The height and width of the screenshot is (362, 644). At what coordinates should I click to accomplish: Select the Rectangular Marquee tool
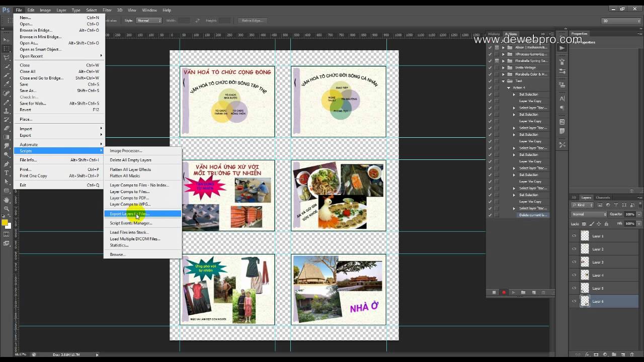pos(7,49)
